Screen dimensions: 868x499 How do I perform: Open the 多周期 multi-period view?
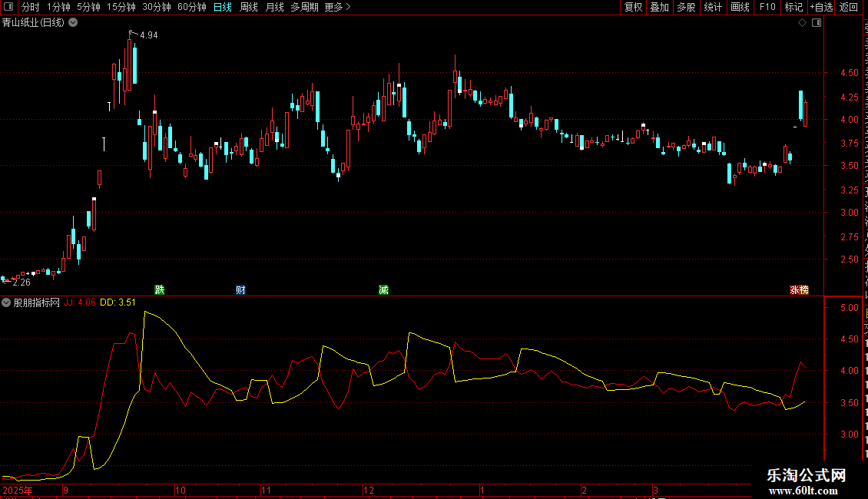click(x=304, y=7)
